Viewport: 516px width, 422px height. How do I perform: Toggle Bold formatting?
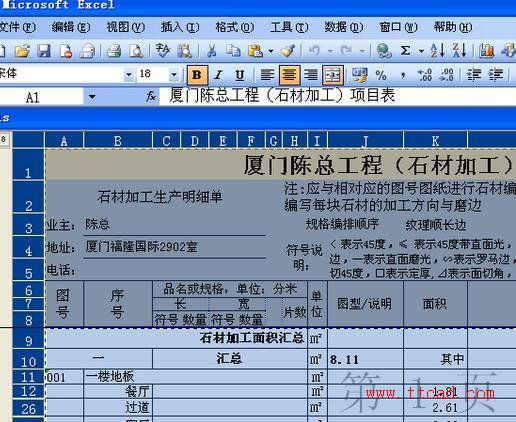[x=197, y=75]
